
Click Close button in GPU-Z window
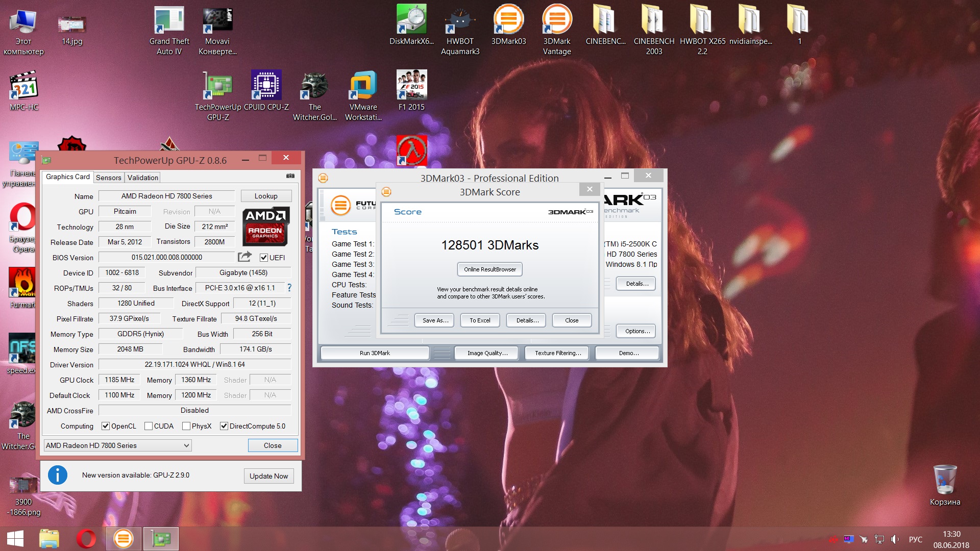pos(273,445)
